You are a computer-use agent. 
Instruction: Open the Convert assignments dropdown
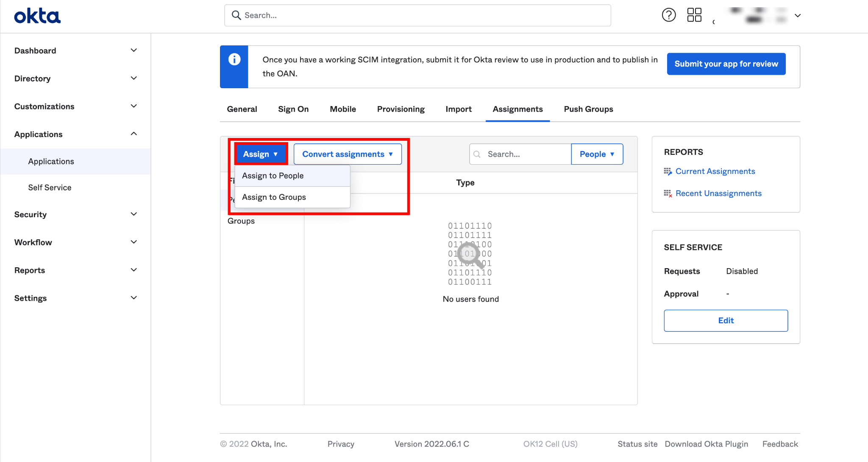tap(348, 154)
